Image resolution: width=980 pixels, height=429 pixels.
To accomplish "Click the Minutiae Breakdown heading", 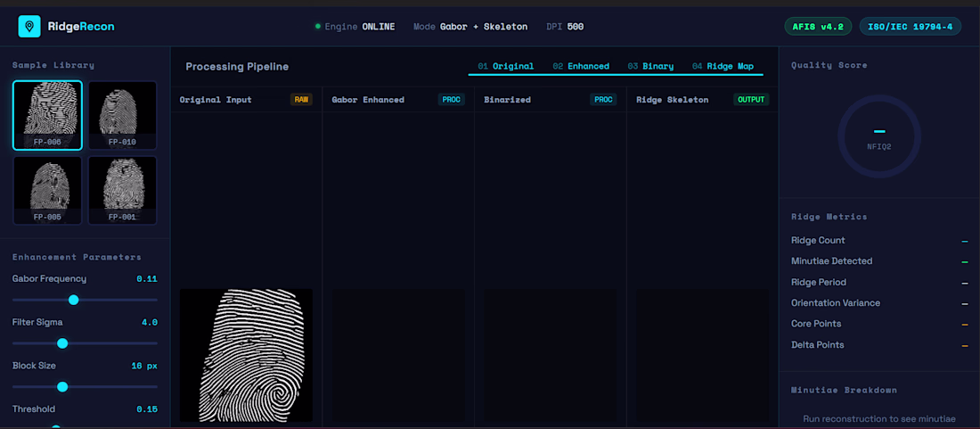I will pos(845,390).
